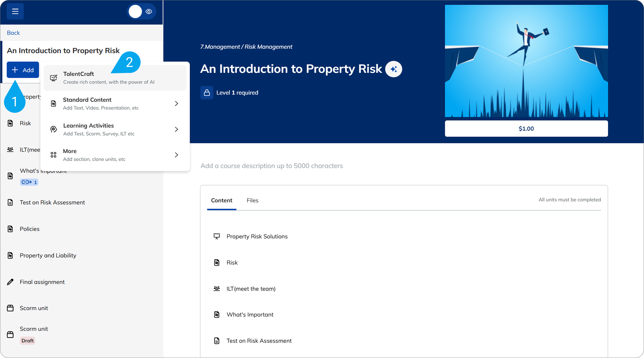The height and width of the screenshot is (358, 644).
Task: Expand the Standard Content submenu arrow
Action: [176, 104]
